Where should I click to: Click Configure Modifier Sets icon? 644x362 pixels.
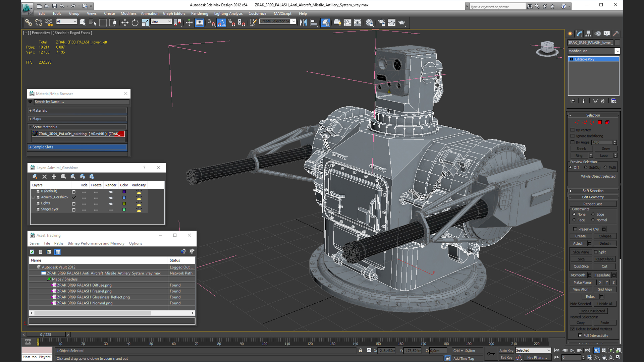614,101
